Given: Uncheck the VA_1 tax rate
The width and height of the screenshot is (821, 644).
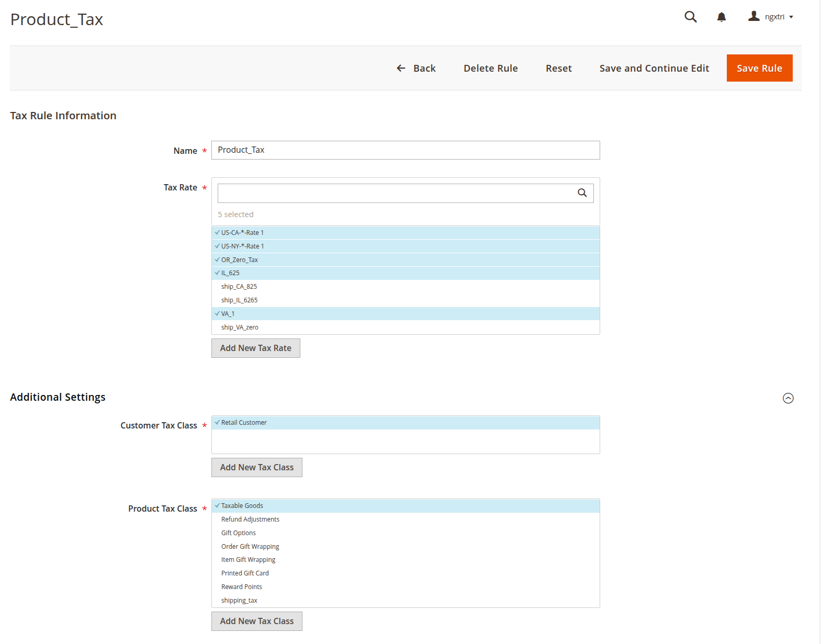Looking at the screenshot, I should click(228, 314).
